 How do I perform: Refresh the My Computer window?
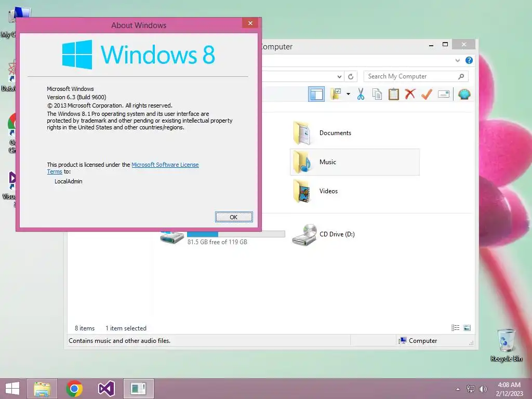(x=351, y=77)
